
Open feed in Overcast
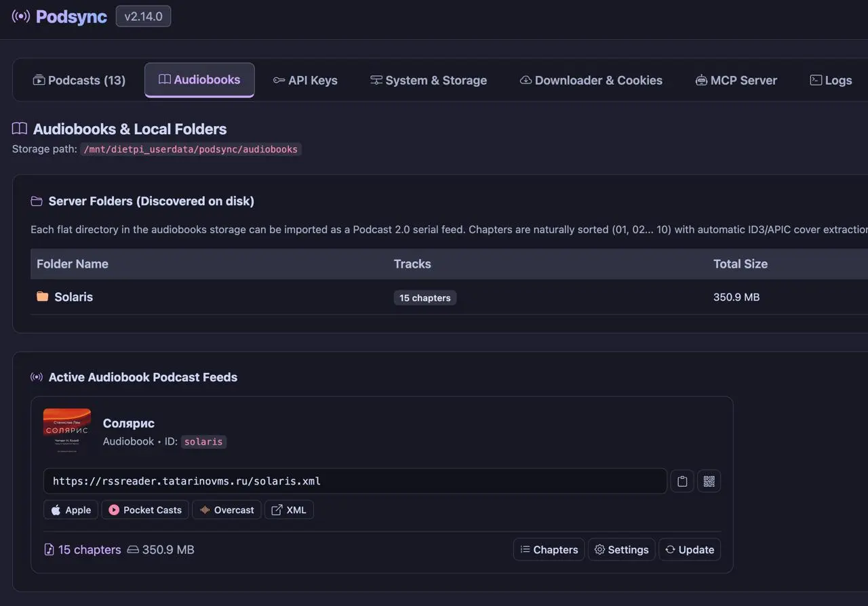226,510
